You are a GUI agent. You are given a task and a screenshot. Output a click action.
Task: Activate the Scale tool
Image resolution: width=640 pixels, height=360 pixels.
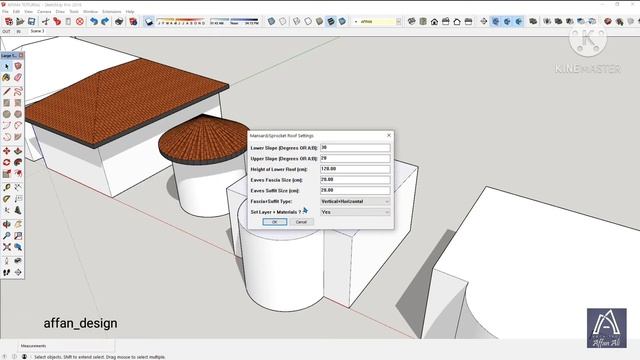click(7, 174)
